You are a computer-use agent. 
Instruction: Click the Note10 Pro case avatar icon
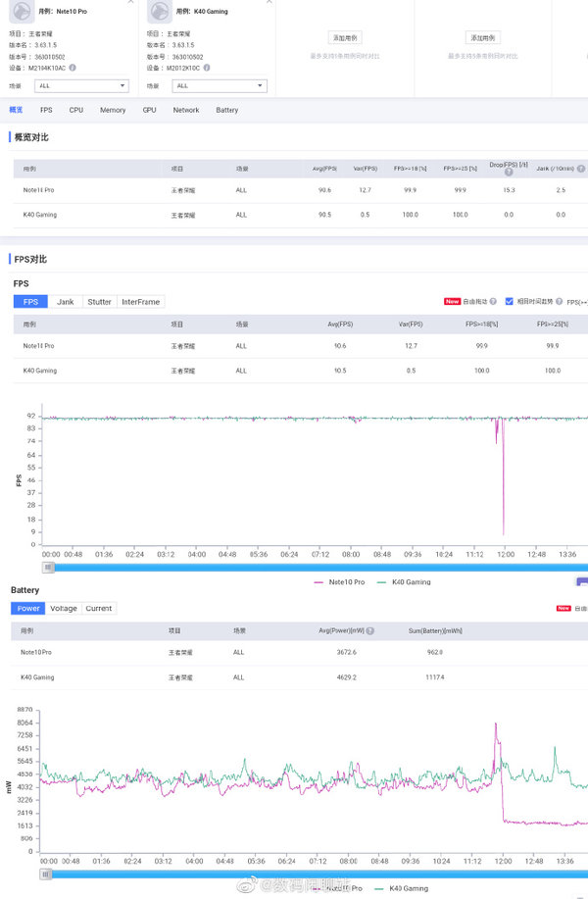coord(22,11)
